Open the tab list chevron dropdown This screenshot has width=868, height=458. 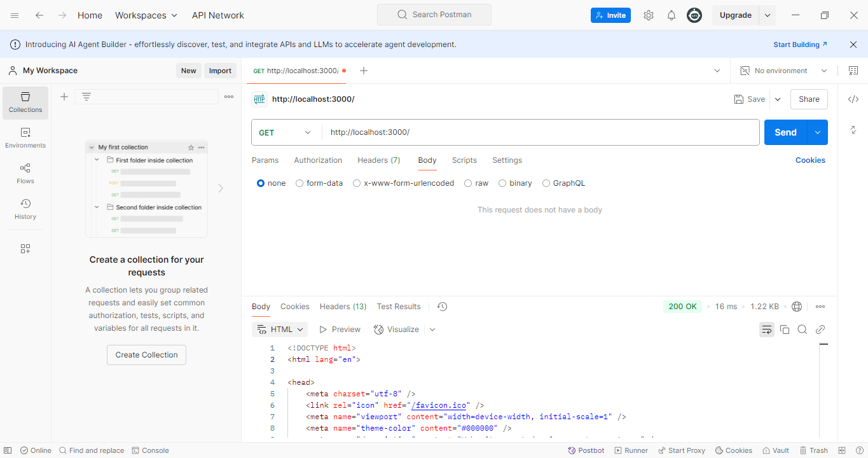point(717,71)
